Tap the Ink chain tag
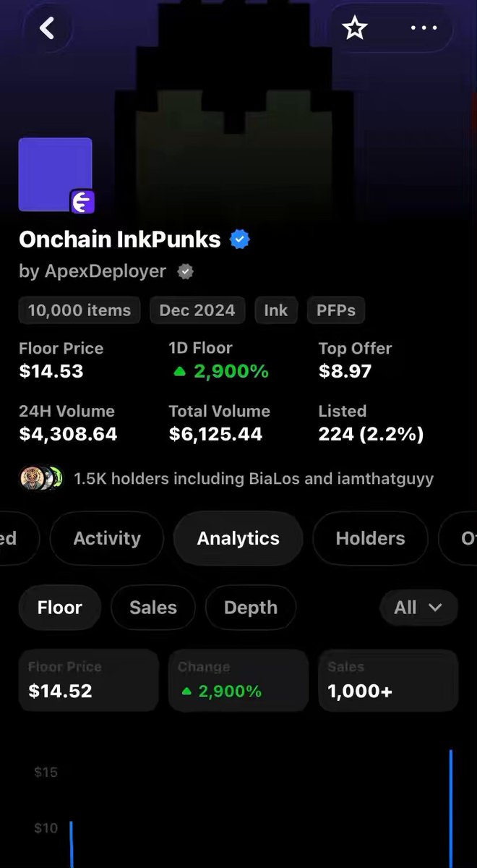 pos(275,310)
